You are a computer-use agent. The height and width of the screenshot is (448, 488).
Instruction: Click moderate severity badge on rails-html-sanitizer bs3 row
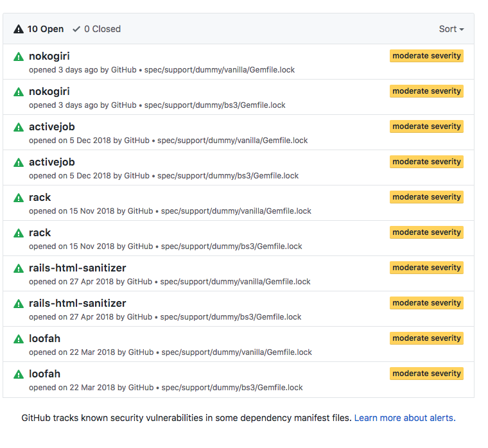coord(426,303)
